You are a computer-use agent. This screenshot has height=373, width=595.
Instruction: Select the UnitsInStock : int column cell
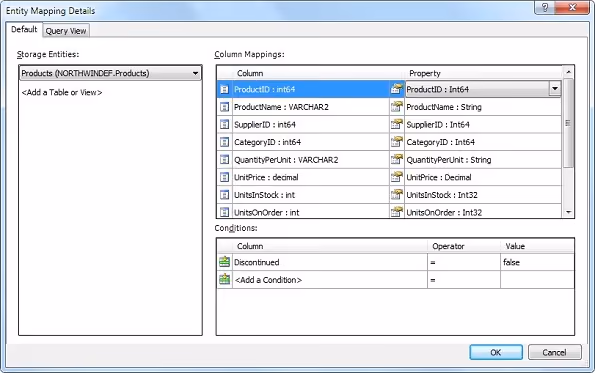pyautogui.click(x=311, y=195)
